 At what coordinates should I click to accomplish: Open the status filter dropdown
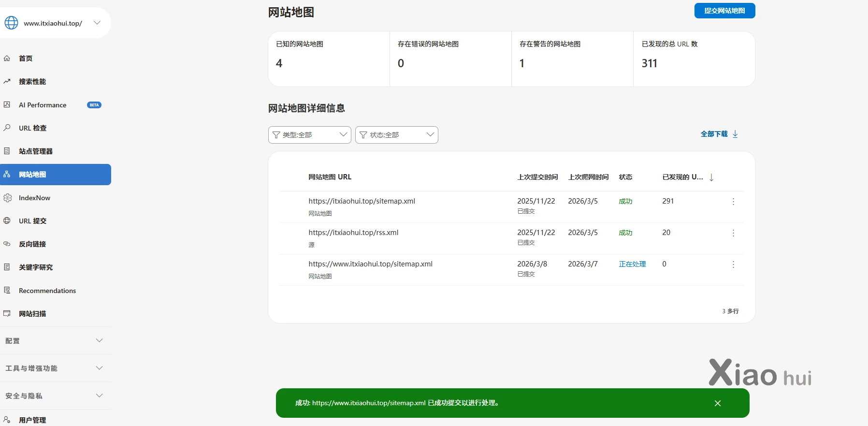[x=397, y=135]
